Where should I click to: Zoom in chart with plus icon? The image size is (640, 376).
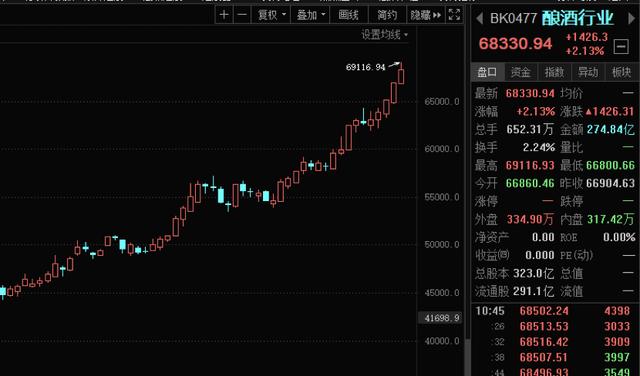point(224,15)
